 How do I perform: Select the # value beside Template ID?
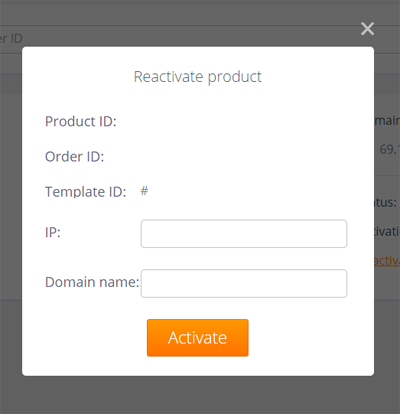click(x=144, y=191)
